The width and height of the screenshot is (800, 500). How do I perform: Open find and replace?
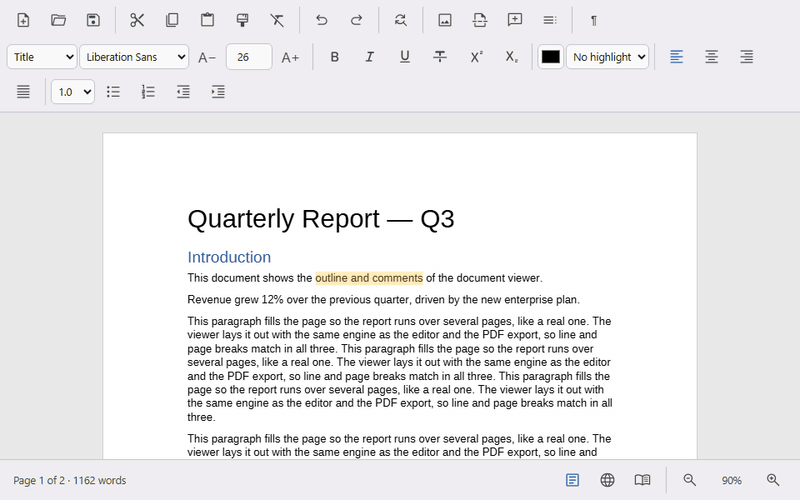pyautogui.click(x=401, y=20)
